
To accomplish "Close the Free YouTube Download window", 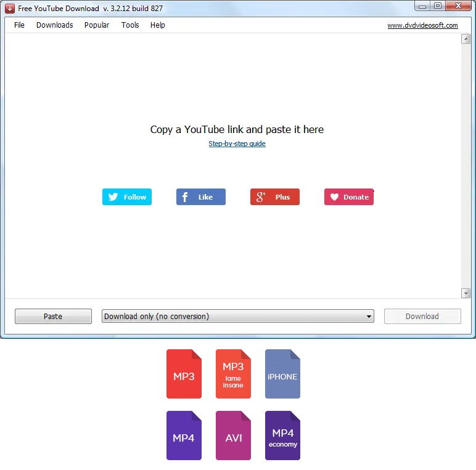I will click(458, 6).
